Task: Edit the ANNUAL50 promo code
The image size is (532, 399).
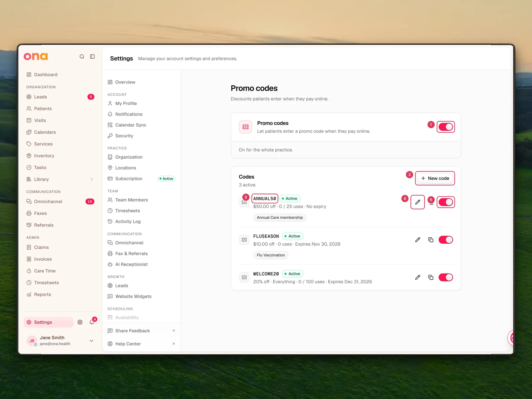Action: coord(418,202)
